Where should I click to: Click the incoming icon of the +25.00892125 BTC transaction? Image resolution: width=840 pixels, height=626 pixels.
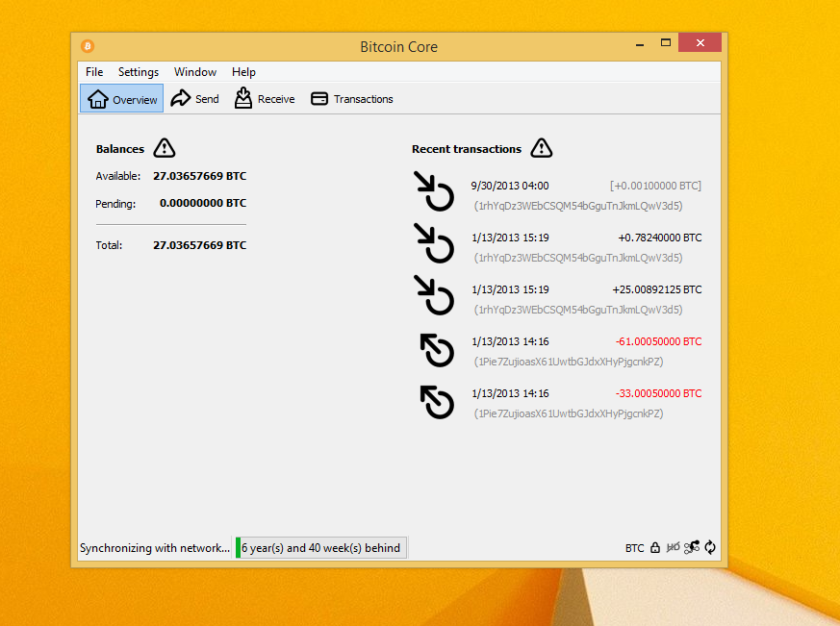434,295
